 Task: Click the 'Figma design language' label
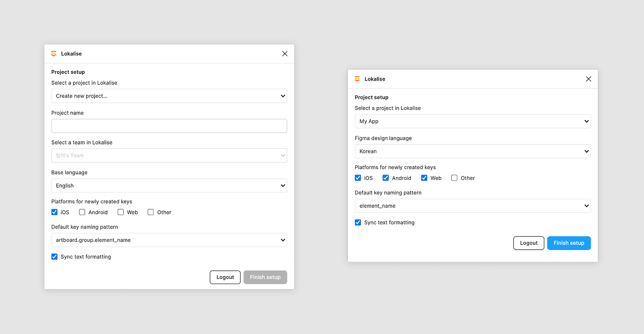tap(383, 138)
